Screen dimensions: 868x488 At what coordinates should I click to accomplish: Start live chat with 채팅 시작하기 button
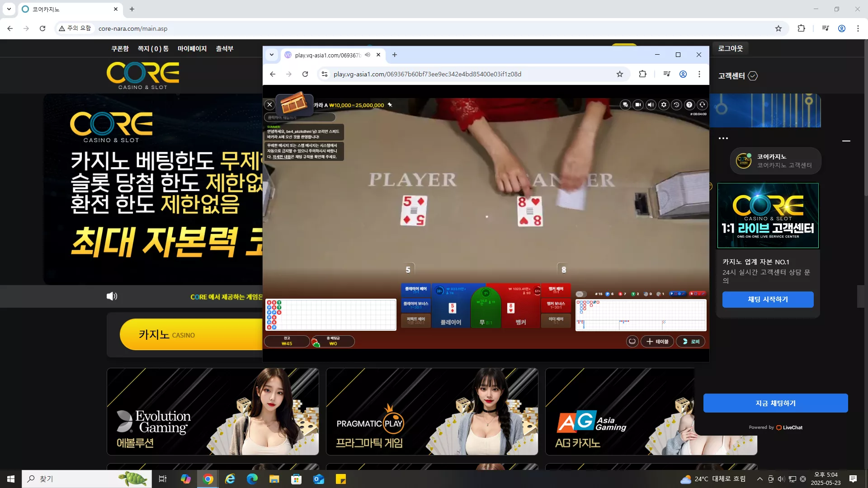pos(768,300)
